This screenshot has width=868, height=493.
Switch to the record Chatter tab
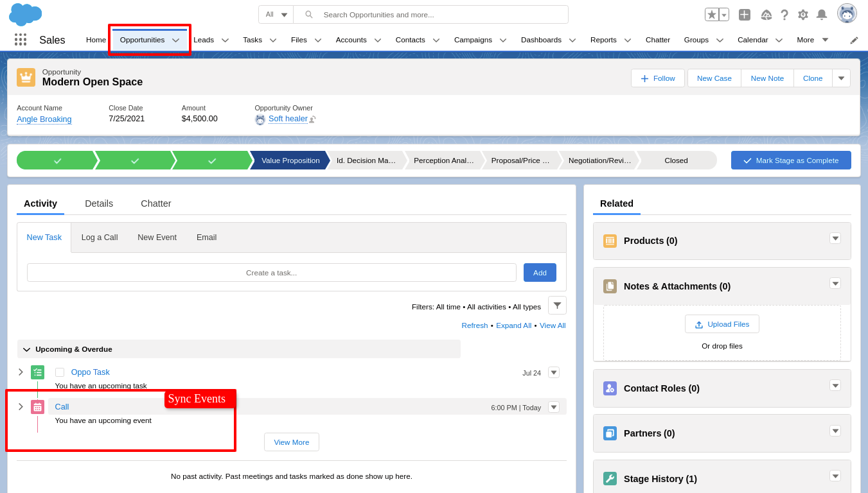point(156,203)
